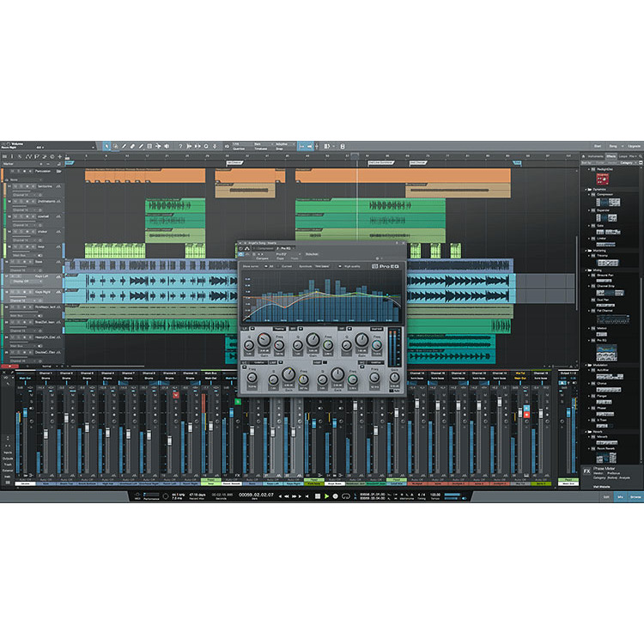The height and width of the screenshot is (644, 644).
Task: Click the Play button in transport
Action: [326, 495]
